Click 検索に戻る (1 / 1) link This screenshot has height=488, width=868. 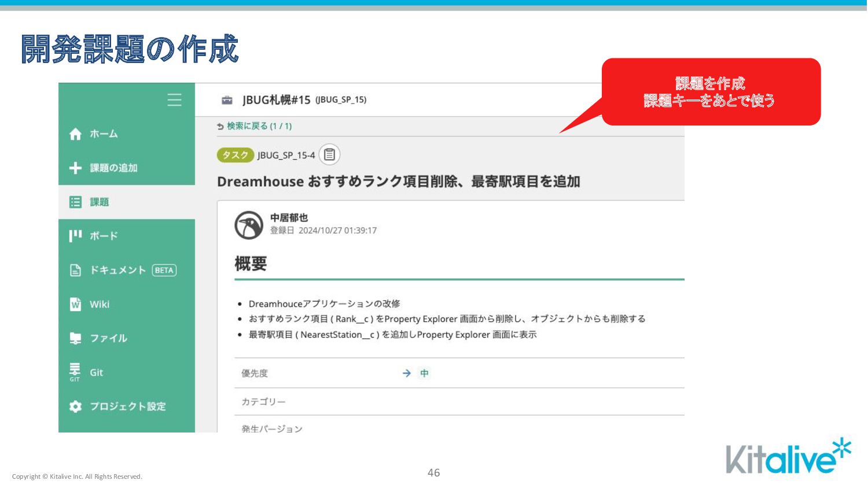tap(259, 126)
